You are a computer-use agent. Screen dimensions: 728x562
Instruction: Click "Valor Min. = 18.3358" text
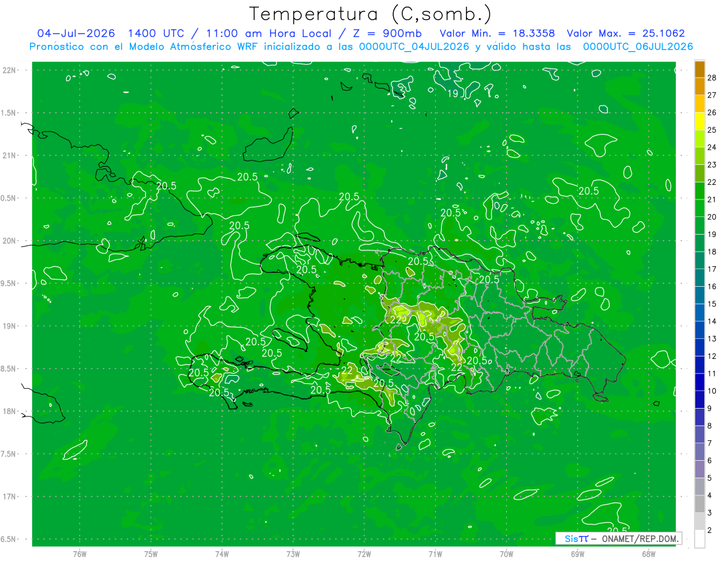coord(497,33)
